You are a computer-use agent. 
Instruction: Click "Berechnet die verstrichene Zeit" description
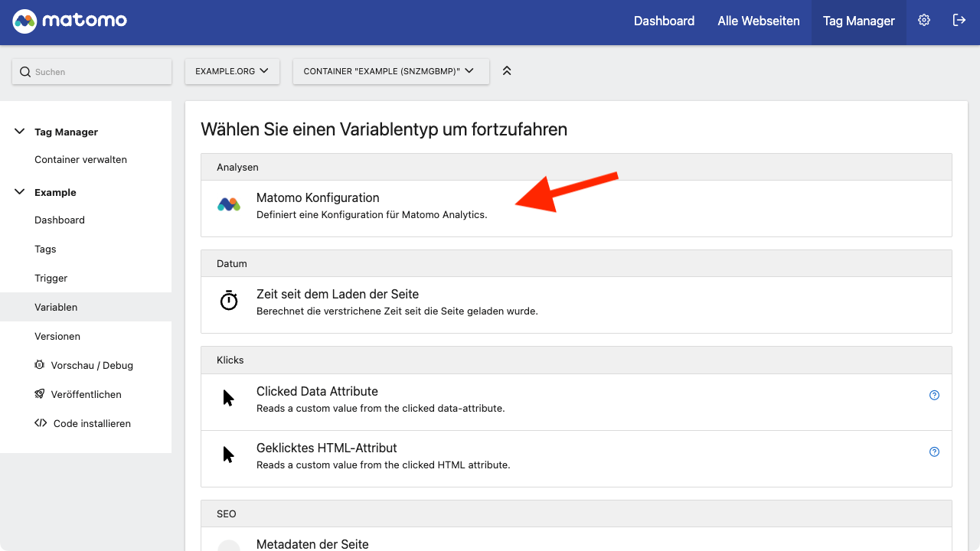pos(397,311)
